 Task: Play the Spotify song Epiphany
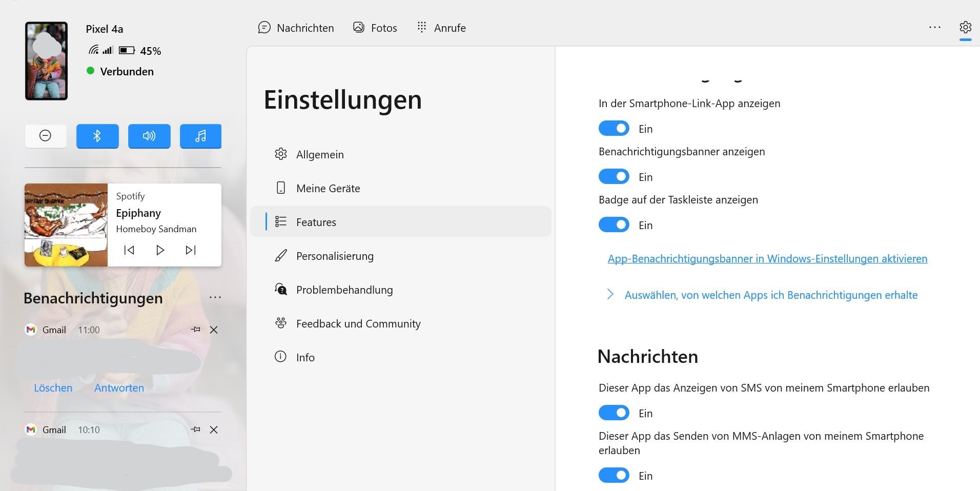(x=160, y=250)
